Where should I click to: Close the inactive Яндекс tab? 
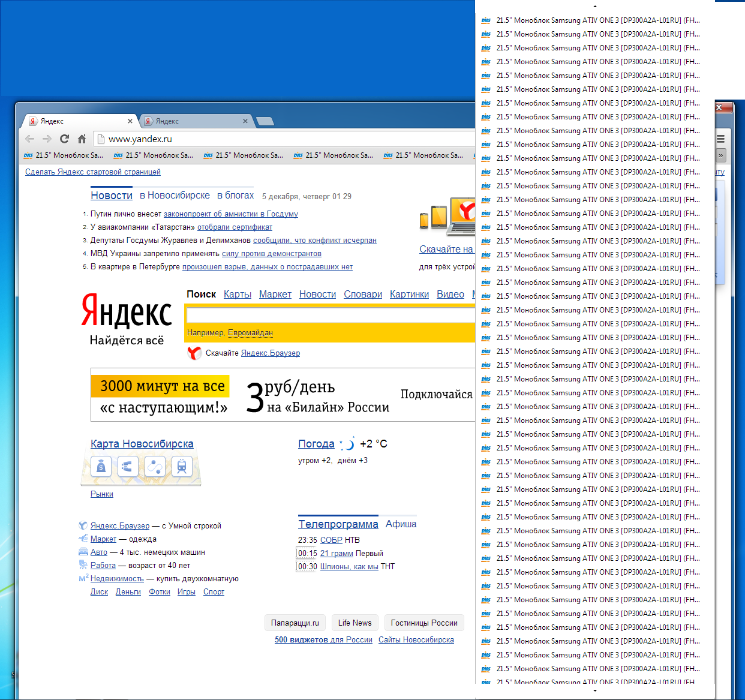[245, 121]
